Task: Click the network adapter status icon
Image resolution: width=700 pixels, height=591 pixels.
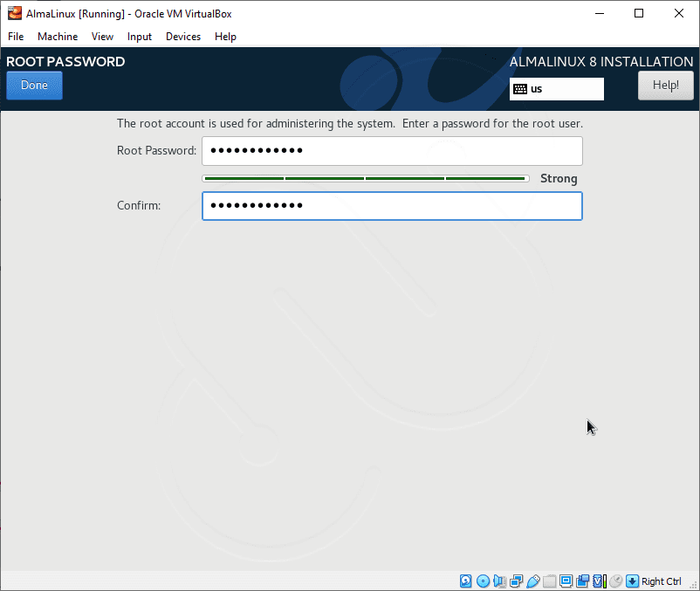Action: click(517, 581)
